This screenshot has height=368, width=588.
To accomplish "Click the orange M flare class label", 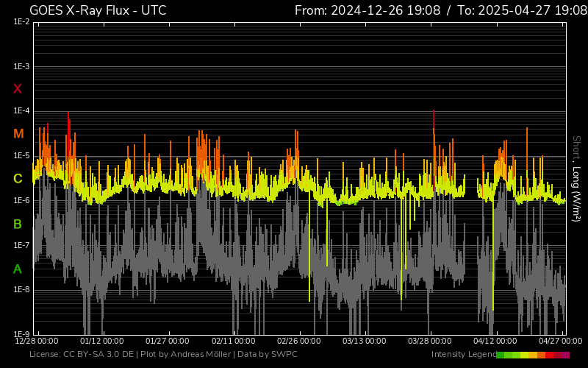I will pyautogui.click(x=18, y=134).
